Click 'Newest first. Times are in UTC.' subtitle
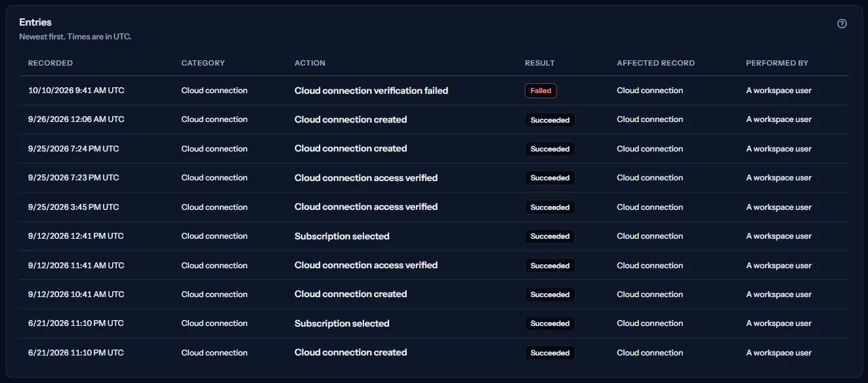 (75, 37)
